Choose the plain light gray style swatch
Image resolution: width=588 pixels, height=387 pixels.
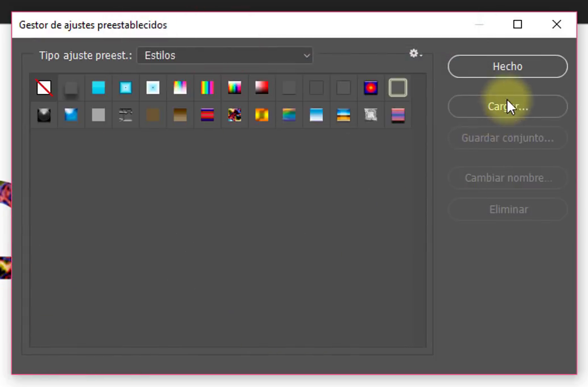pyautogui.click(x=98, y=115)
